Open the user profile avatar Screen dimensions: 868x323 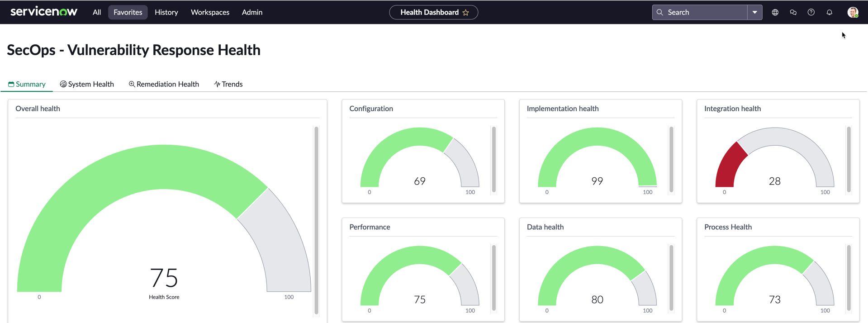click(853, 12)
